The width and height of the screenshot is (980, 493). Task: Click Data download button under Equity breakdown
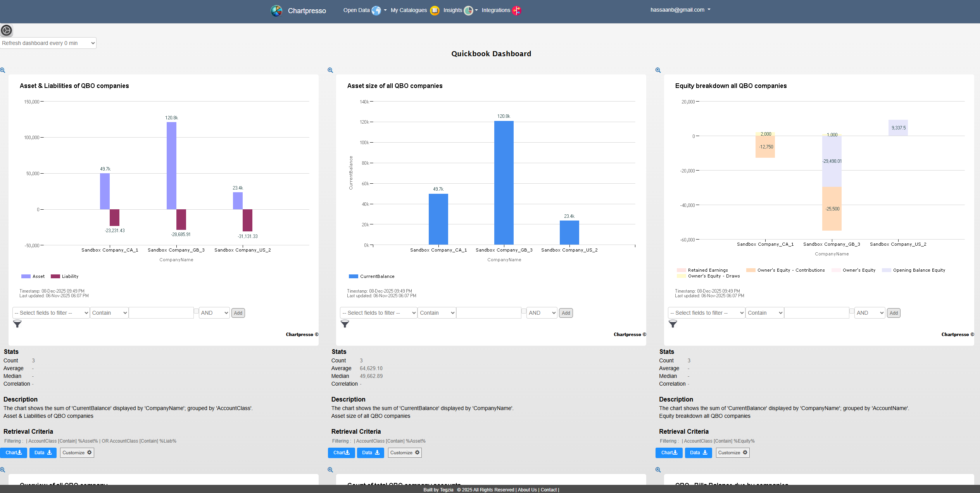698,453
